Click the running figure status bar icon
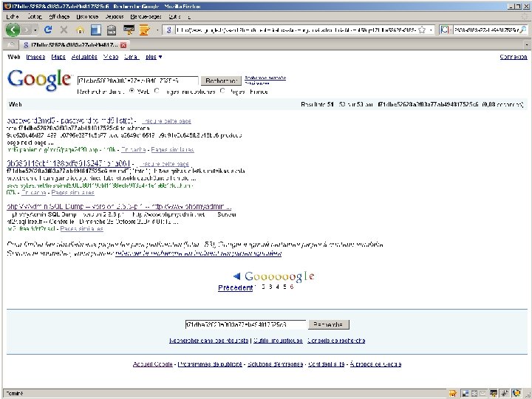The width and height of the screenshot is (532, 399). point(505,394)
